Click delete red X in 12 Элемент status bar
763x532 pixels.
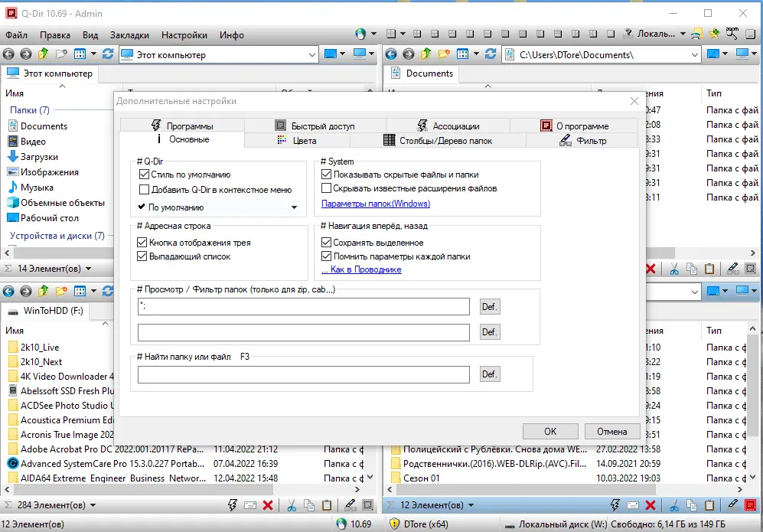650,505
